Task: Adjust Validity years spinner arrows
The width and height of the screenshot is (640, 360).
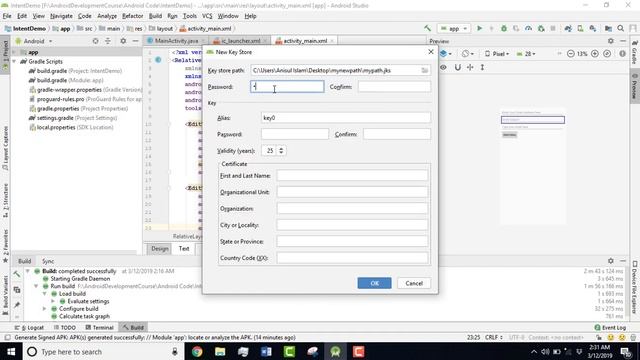Action: [281, 151]
